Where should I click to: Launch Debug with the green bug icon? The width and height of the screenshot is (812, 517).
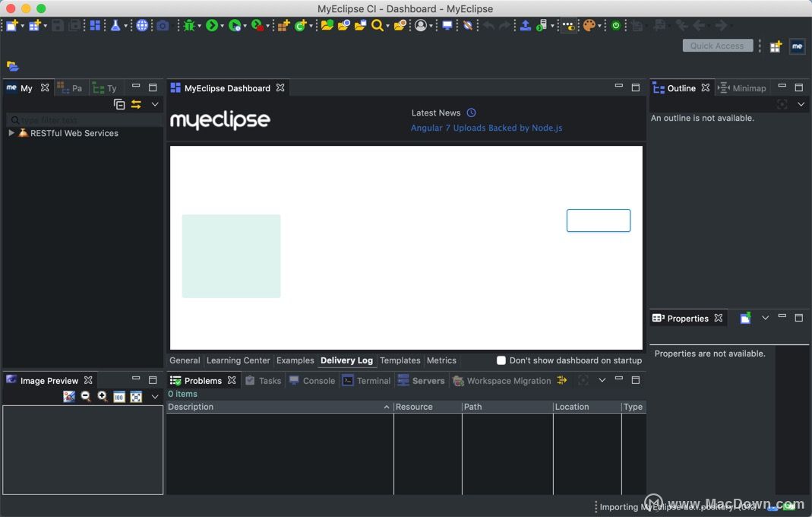(x=190, y=25)
